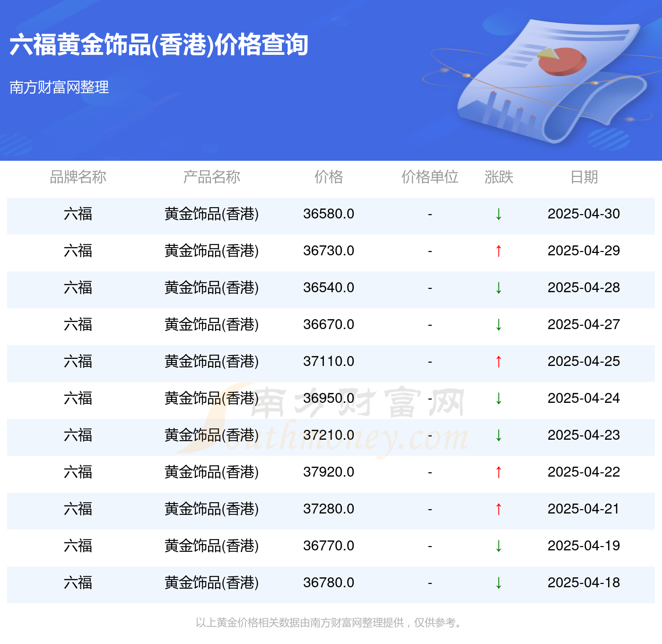Click the 价格 column header
The width and height of the screenshot is (662, 644).
click(x=329, y=177)
